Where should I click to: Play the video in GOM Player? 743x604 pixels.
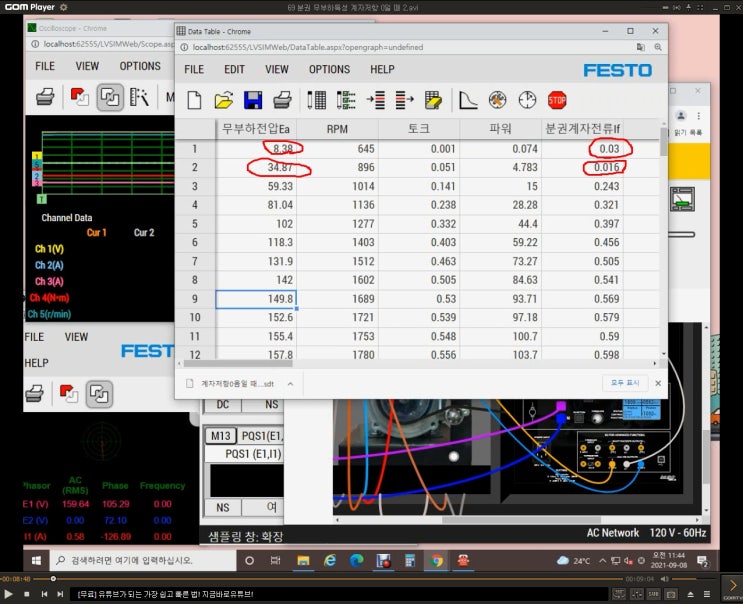tap(8, 594)
